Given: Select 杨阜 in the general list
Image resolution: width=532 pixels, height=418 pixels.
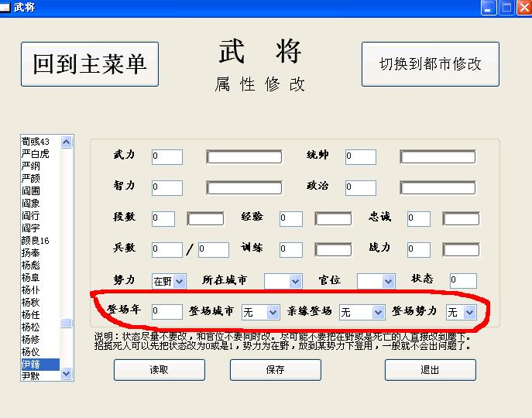Looking at the screenshot, I should pyautogui.click(x=40, y=278).
